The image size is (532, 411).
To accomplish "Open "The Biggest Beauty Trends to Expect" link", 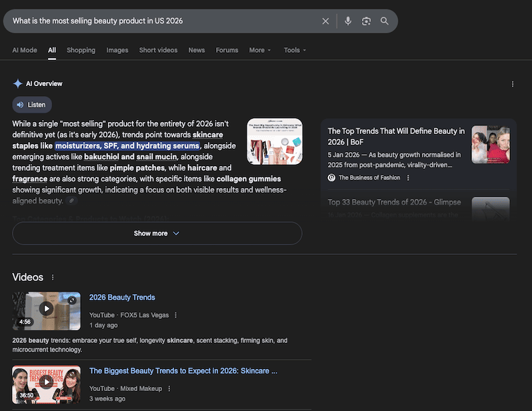I will [x=183, y=371].
